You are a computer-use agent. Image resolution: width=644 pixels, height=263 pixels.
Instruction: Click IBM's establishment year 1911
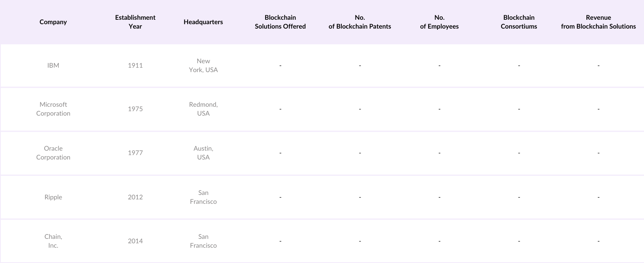click(135, 66)
